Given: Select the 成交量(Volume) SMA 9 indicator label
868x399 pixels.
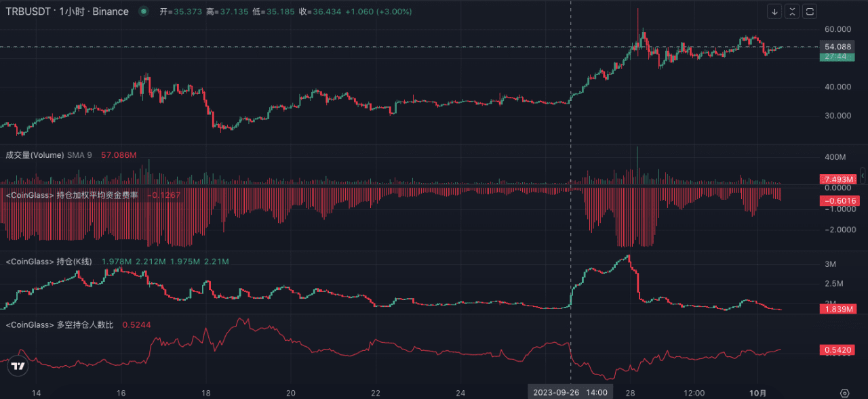Looking at the screenshot, I should pyautogui.click(x=48, y=155).
